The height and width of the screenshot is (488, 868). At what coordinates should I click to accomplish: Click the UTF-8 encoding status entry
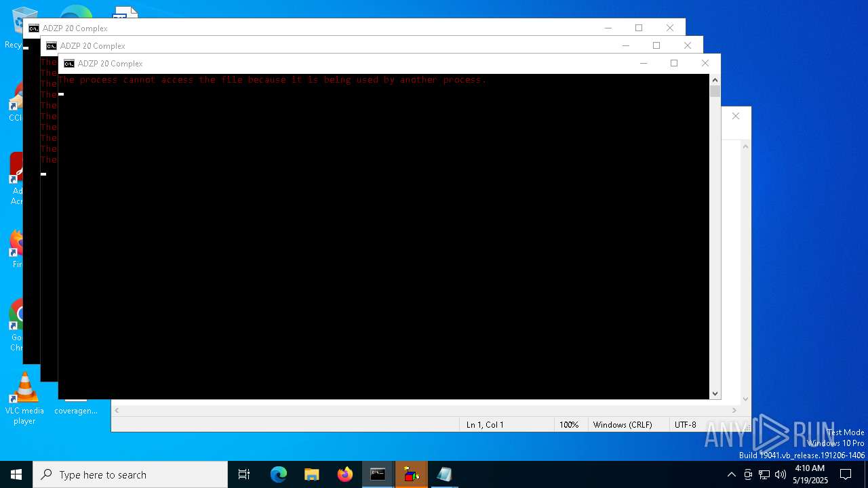(x=685, y=425)
